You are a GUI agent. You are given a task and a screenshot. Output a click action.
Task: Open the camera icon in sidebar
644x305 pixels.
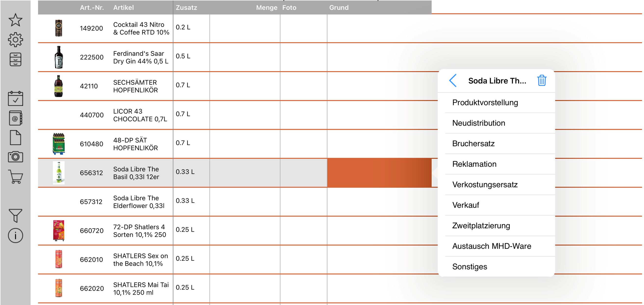[x=15, y=157]
